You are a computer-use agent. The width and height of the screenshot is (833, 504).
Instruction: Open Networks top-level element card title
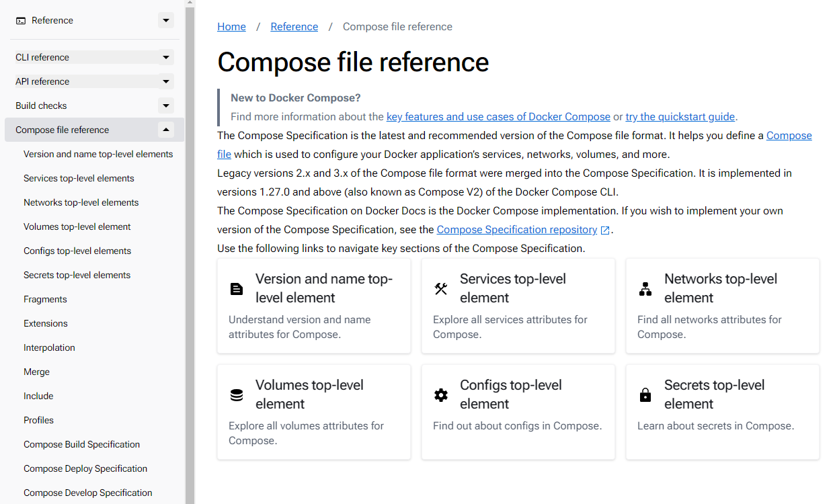721,288
